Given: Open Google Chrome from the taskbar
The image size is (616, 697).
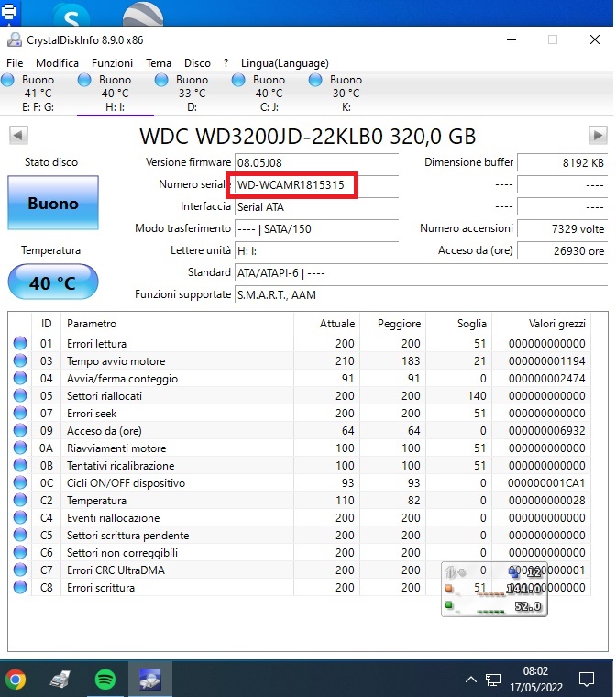Looking at the screenshot, I should click(16, 680).
